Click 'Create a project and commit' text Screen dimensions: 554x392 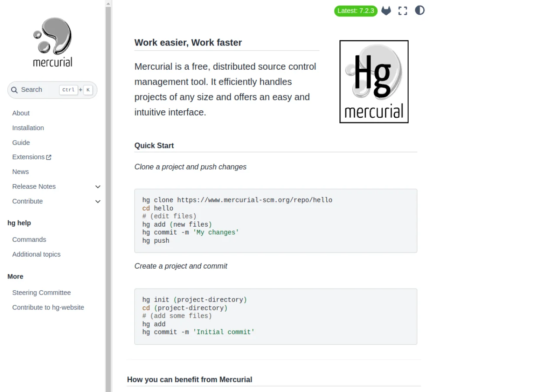click(x=181, y=266)
